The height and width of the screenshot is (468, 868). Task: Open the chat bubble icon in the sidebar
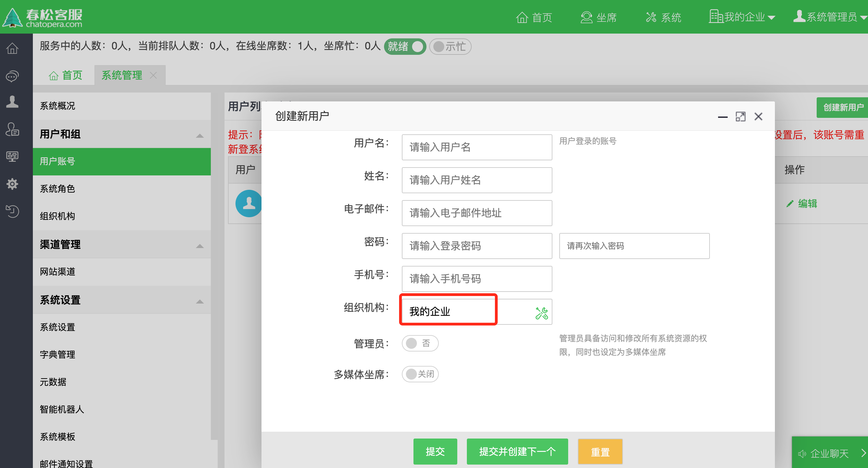point(12,76)
